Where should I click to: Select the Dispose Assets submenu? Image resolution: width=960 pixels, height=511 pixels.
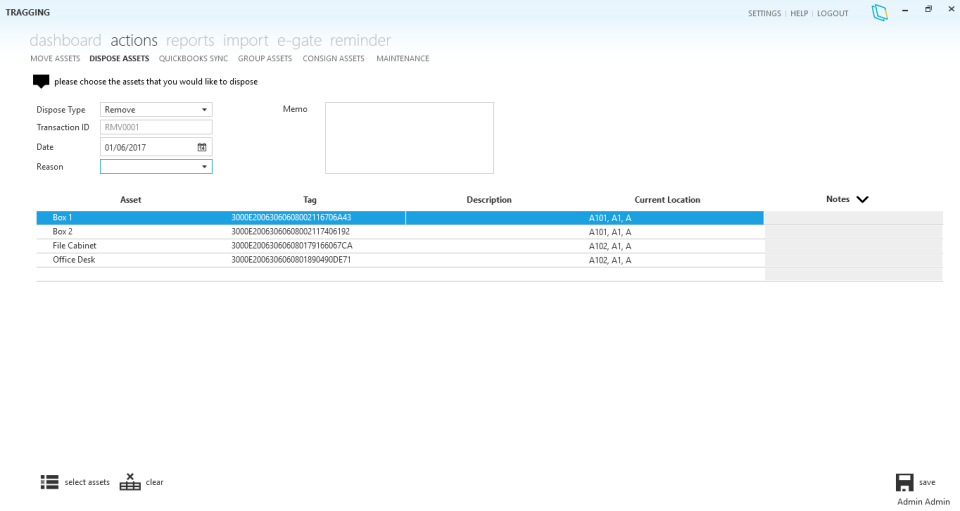coord(119,59)
